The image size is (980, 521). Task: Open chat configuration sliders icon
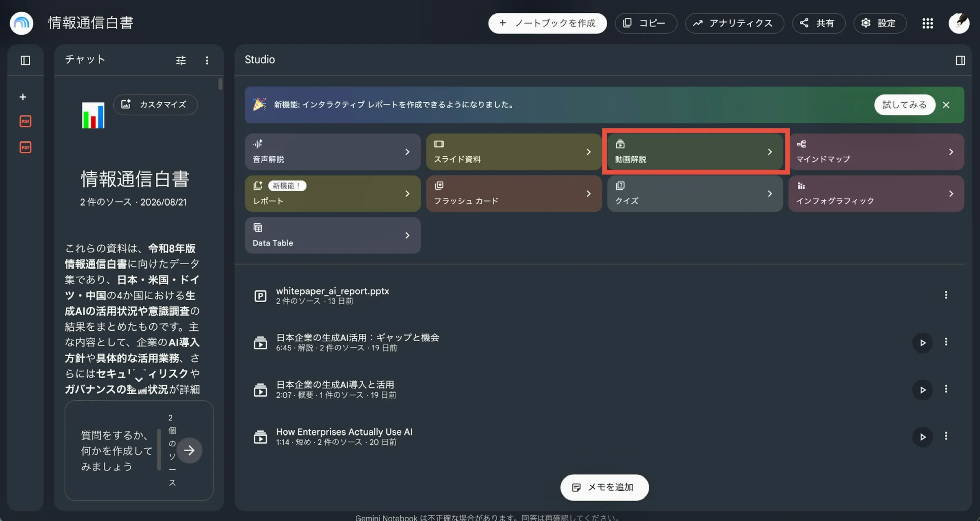(x=181, y=61)
